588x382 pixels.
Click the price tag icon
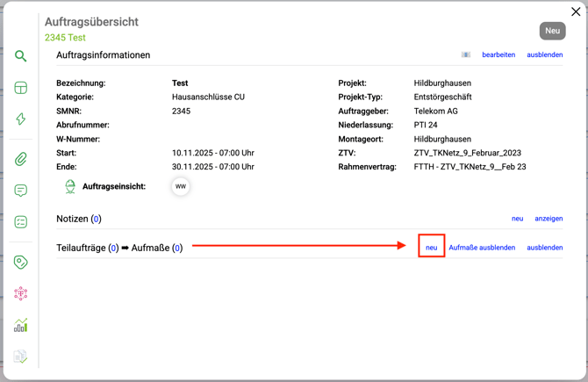click(20, 262)
